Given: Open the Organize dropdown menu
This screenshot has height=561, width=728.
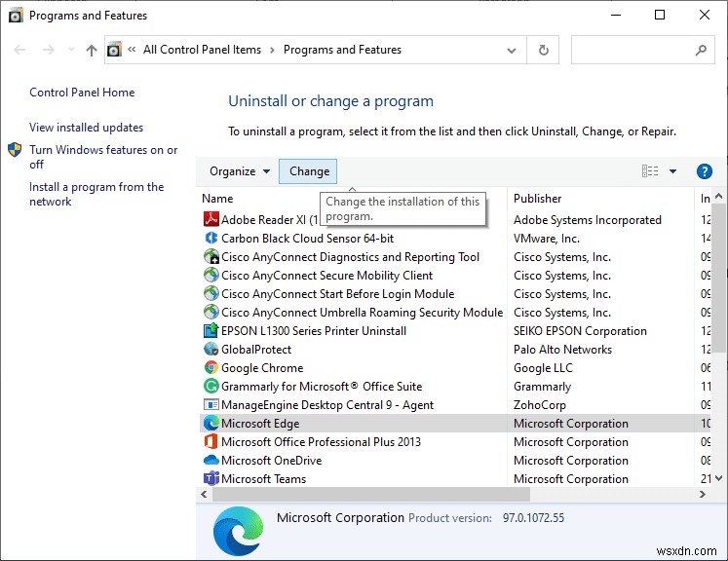Looking at the screenshot, I should (240, 171).
